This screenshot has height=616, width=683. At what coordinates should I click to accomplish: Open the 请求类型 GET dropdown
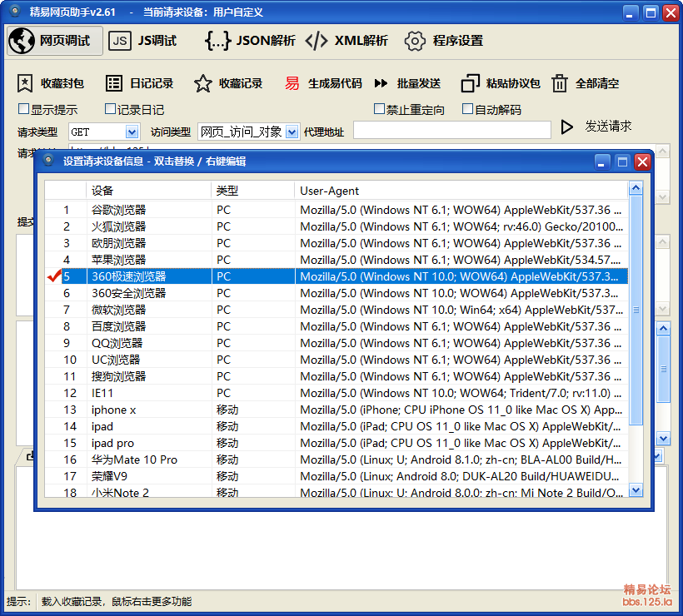[x=132, y=132]
